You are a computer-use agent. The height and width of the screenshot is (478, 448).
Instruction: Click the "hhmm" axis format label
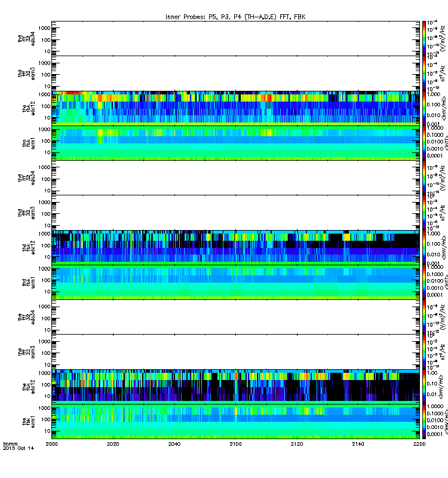click(x=10, y=444)
